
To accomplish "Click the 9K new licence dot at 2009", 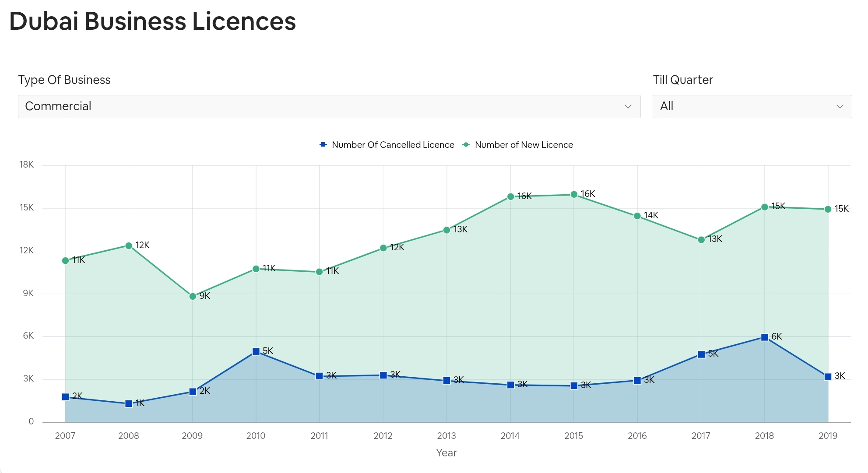I will click(x=192, y=296).
